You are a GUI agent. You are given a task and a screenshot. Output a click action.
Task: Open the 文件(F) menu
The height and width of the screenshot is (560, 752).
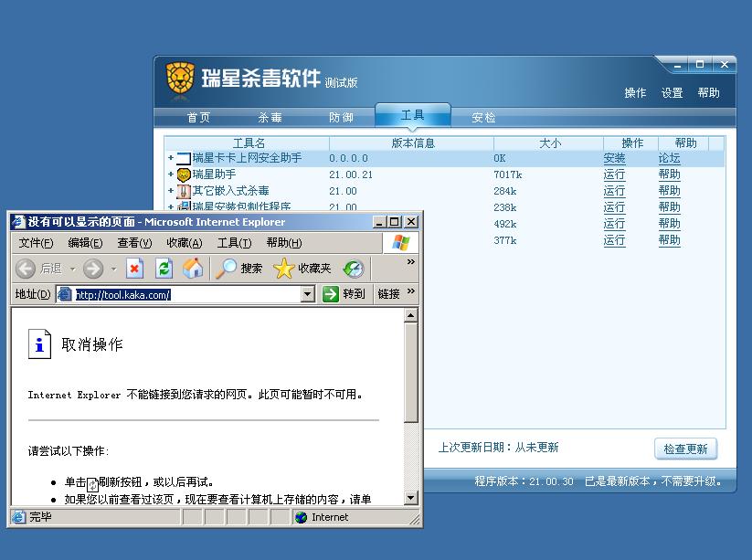coord(36,243)
